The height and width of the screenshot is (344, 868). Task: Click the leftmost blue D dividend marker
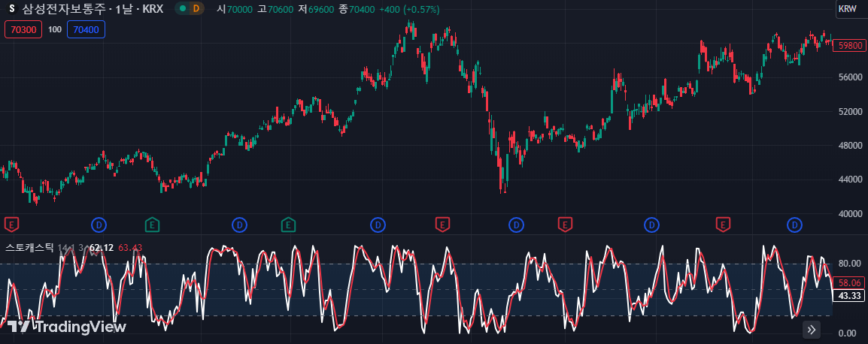click(99, 225)
